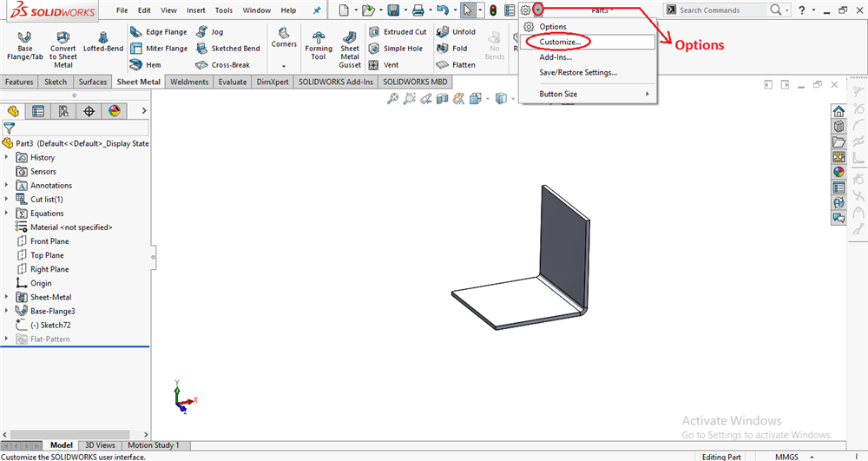The width and height of the screenshot is (868, 461).
Task: Expand the History tree node
Action: (x=7, y=157)
